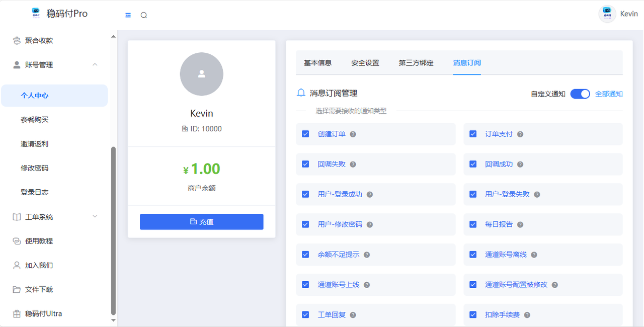Click the sidebar vertical scrollbar
This screenshot has height=327, width=644.
click(113, 230)
